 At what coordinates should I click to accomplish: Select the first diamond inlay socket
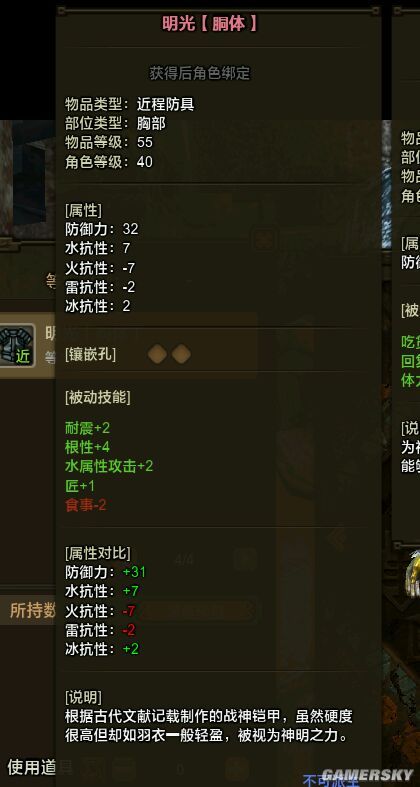[158, 354]
